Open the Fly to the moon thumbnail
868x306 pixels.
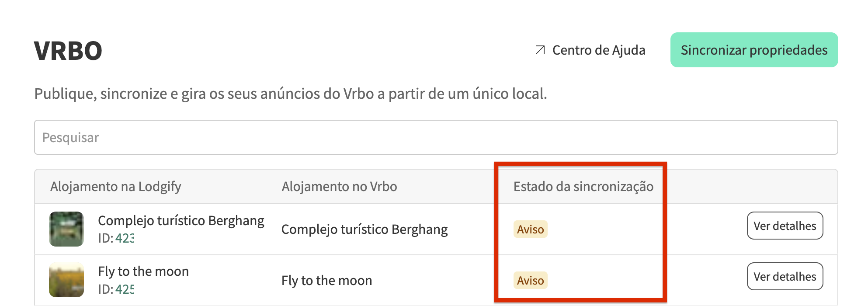pos(66,280)
